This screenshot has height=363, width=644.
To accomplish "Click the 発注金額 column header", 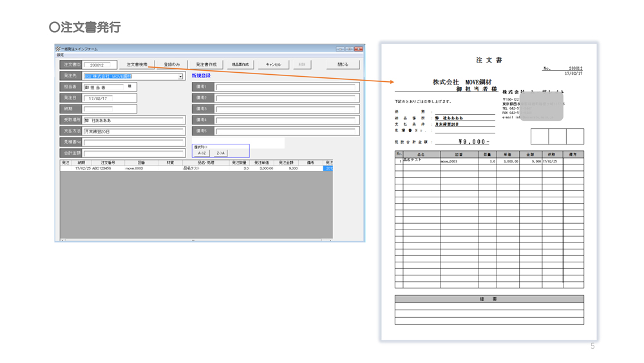I will pos(286,162).
